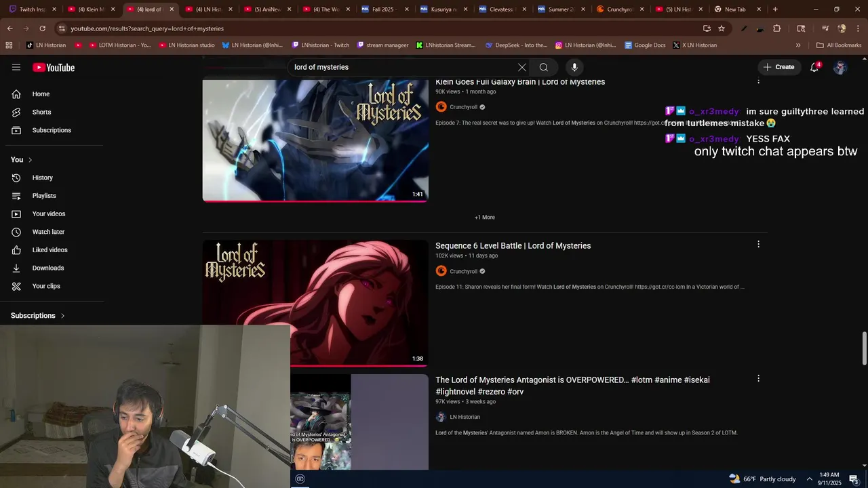
Task: Expand the Subscriptions section header
Action: tap(38, 316)
